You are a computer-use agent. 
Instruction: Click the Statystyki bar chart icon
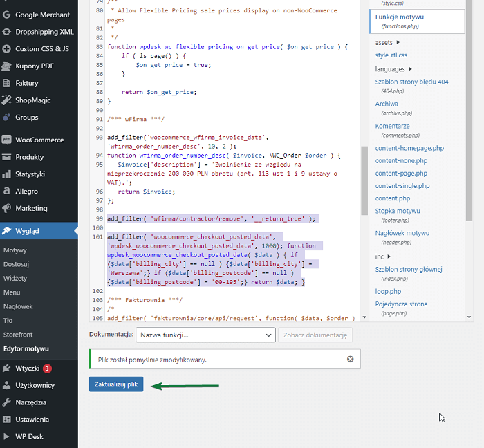(6, 174)
